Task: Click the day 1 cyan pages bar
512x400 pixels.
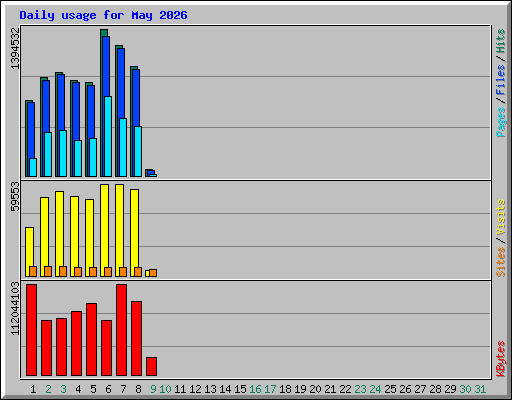Action: (x=33, y=168)
